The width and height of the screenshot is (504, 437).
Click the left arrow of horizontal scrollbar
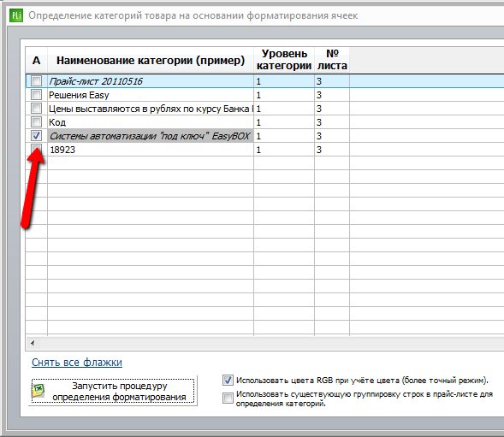click(33, 343)
